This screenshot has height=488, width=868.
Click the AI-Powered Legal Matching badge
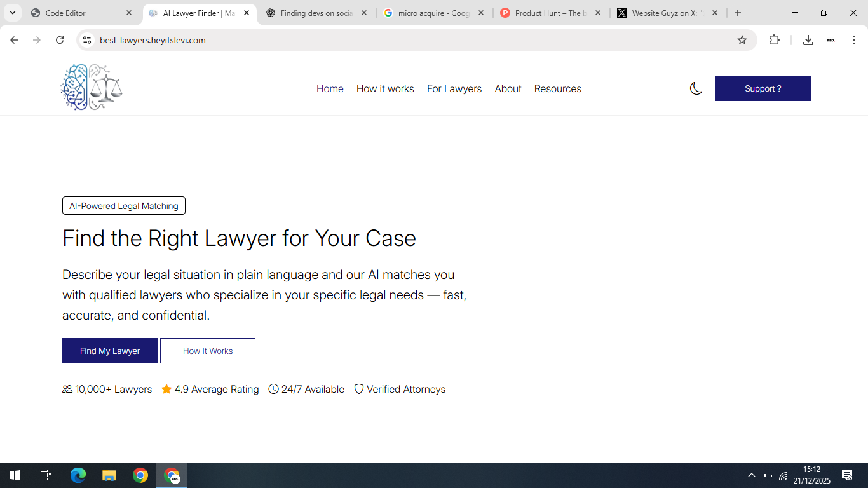(x=123, y=205)
